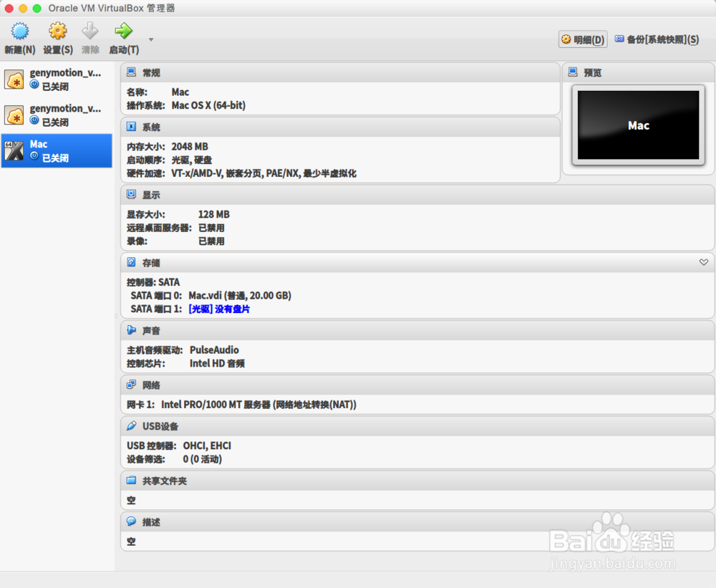The height and width of the screenshot is (588, 716).
Task: Click the 共享文件夹 shared folders icon
Action: (x=130, y=481)
